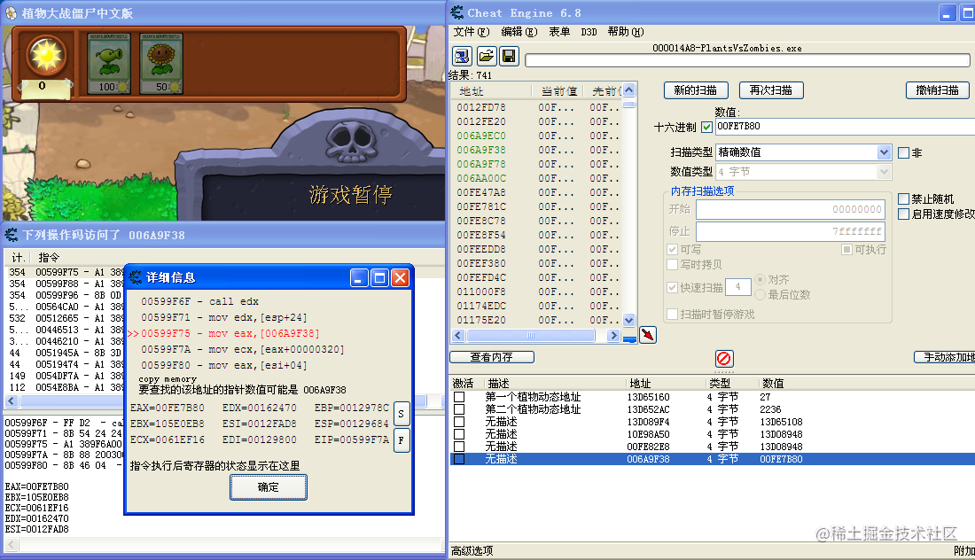Screen dimensions: 975x560
Task: Click the result list scroll-up arrow
Action: pos(628,90)
